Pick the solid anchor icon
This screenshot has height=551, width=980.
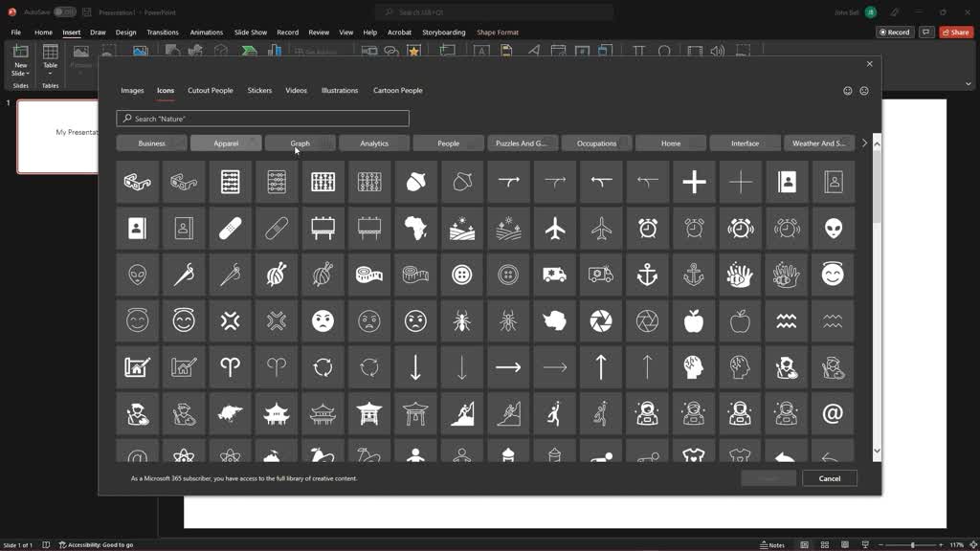[648, 275]
